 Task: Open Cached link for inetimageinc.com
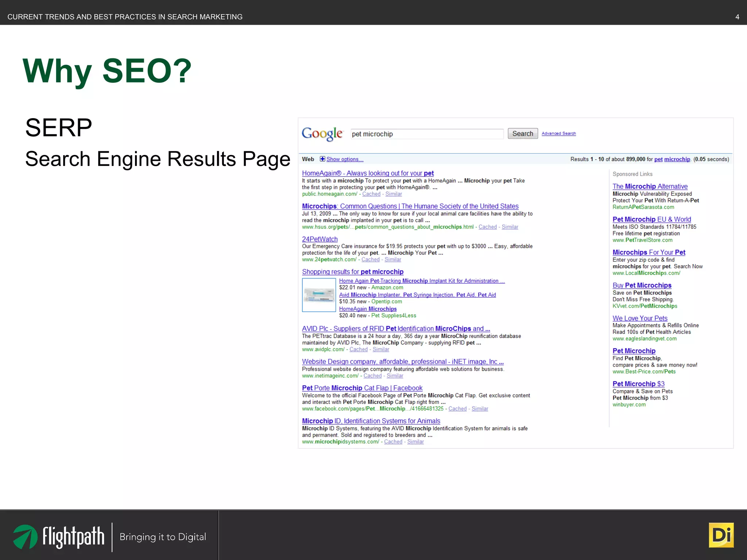pyautogui.click(x=372, y=376)
